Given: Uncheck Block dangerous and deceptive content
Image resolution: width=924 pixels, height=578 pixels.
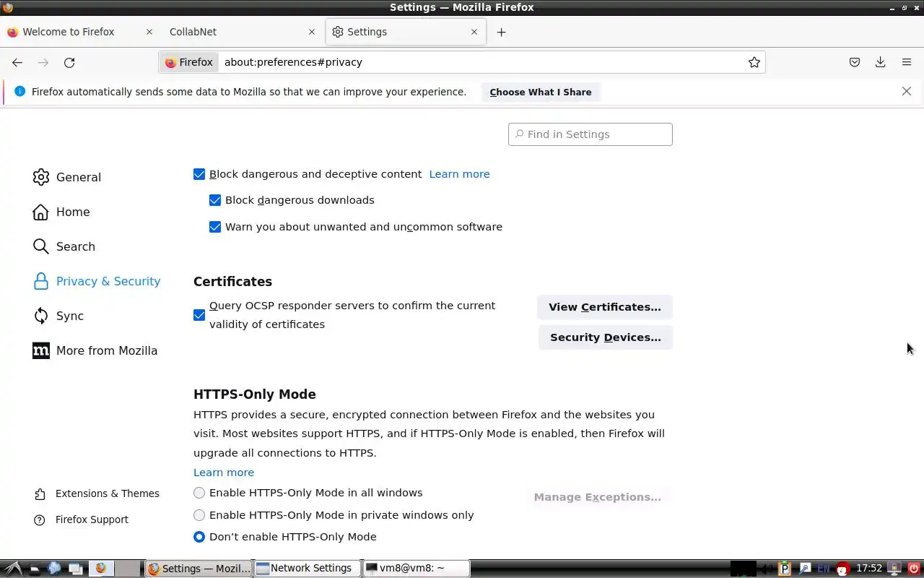Looking at the screenshot, I should pos(199,174).
